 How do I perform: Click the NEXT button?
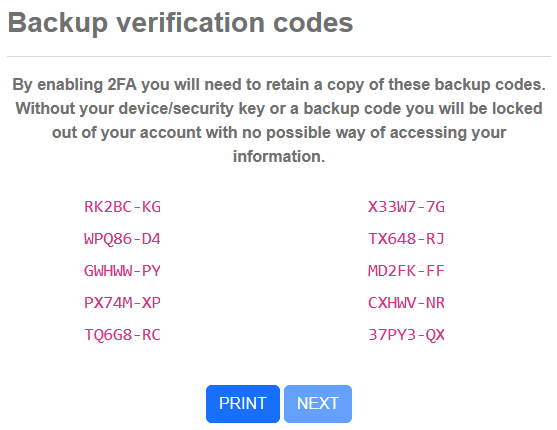[318, 404]
